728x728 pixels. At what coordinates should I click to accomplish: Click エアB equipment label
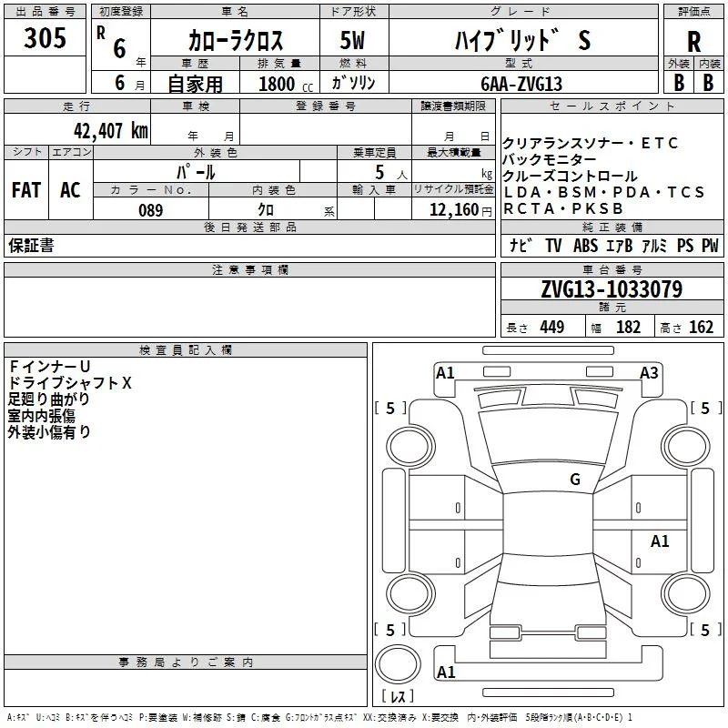point(620,245)
